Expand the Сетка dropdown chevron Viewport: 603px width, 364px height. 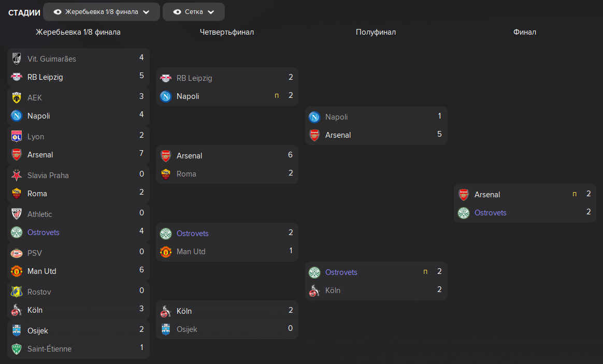pyautogui.click(x=211, y=12)
